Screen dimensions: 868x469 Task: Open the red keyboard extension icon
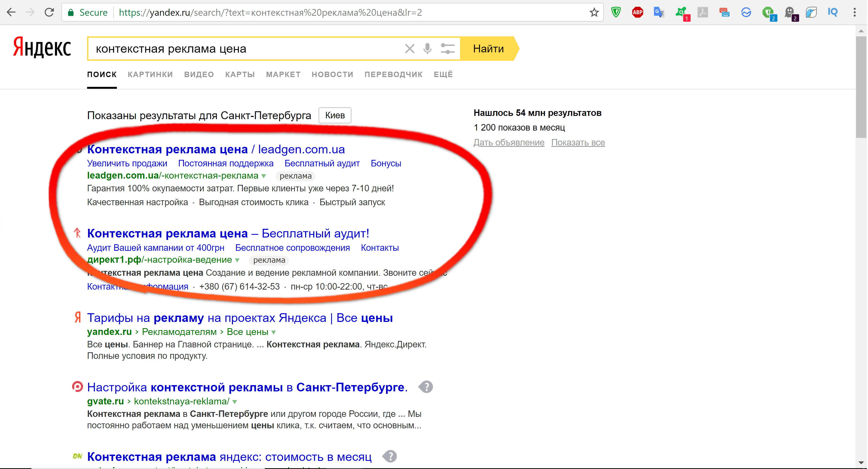coord(725,12)
